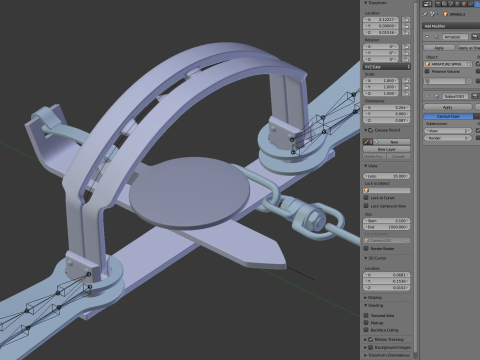Click the Grease Pencil data browse pencil icon
Image resolution: width=480 pixels, height=360 pixels.
click(368, 142)
